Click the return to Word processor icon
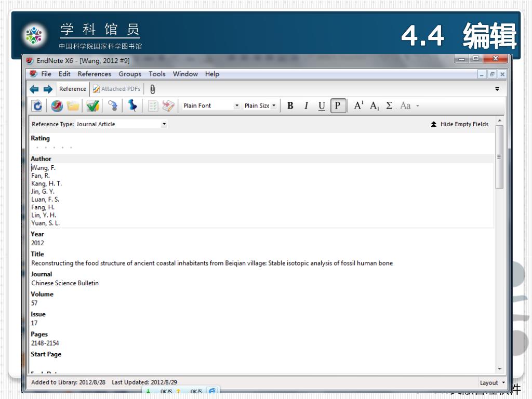 tap(168, 106)
